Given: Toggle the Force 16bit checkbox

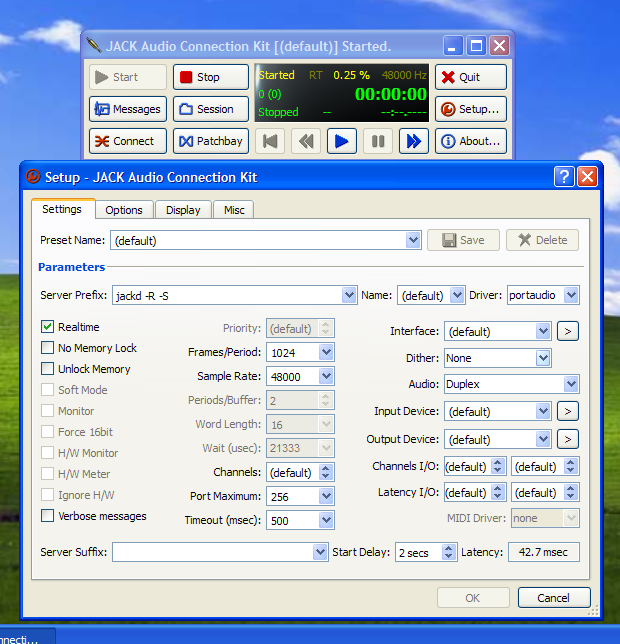Looking at the screenshot, I should 48,432.
